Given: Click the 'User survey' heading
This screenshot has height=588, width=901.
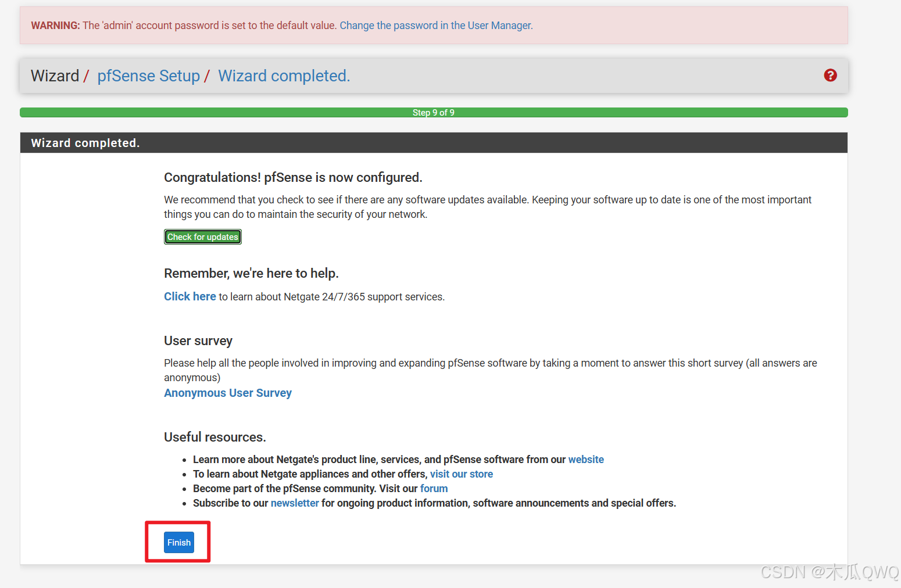Looking at the screenshot, I should click(198, 340).
